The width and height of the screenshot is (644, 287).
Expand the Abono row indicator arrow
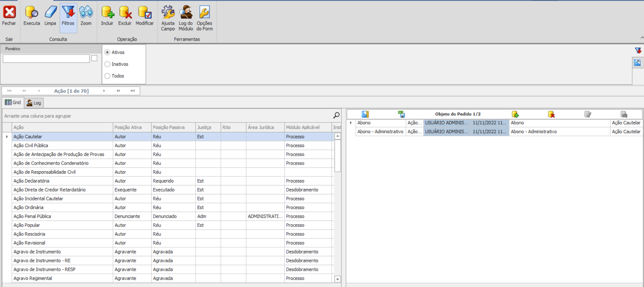click(351, 123)
